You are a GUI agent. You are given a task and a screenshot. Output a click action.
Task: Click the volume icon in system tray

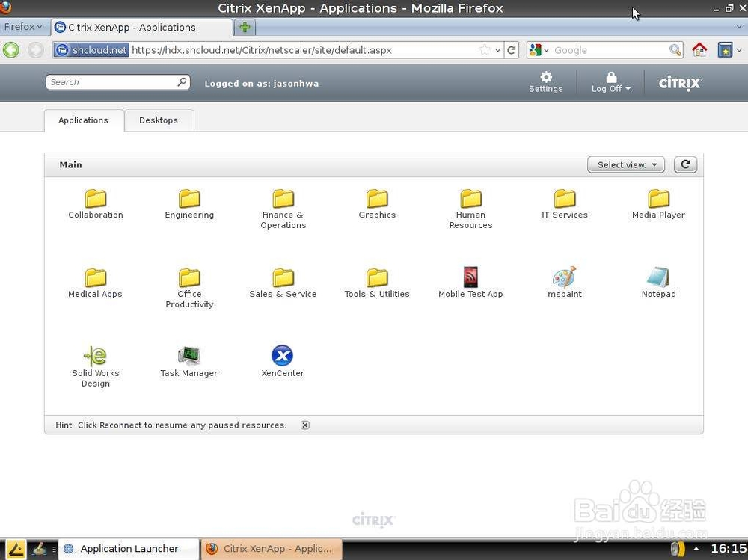[678, 549]
